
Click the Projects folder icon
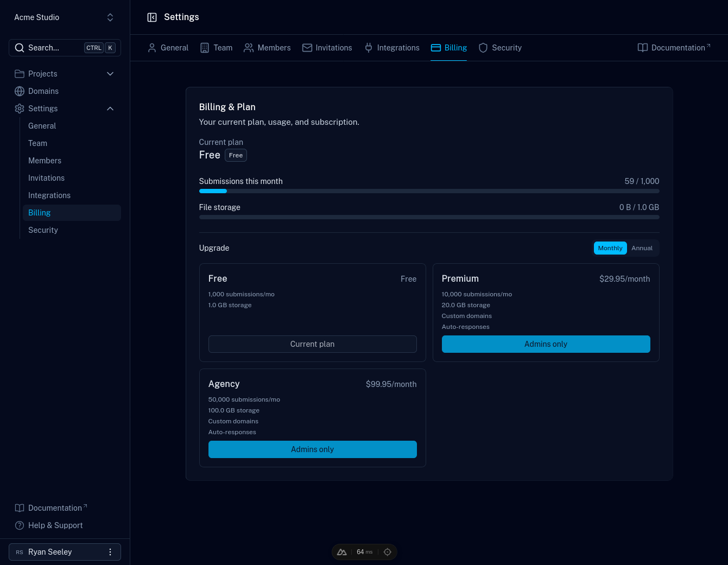tap(20, 74)
